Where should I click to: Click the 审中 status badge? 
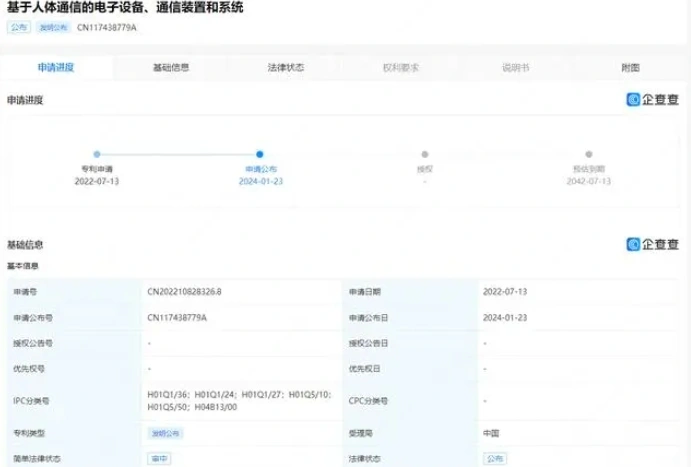coord(158,457)
